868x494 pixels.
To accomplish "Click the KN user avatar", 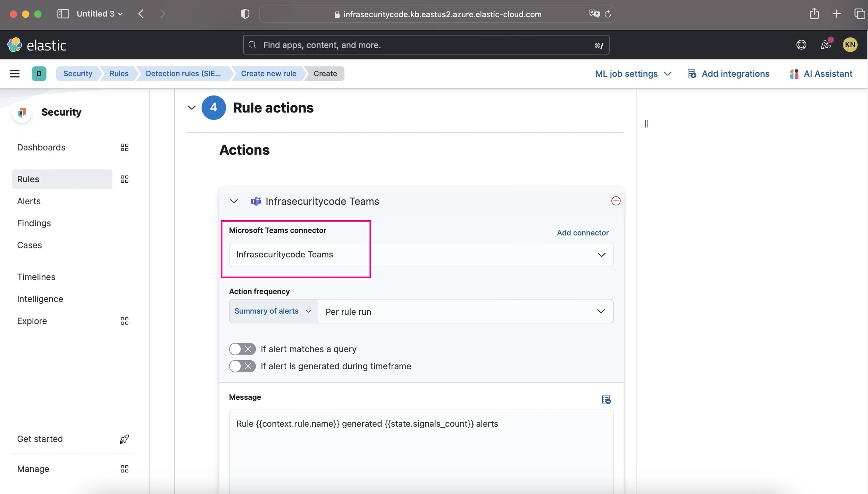I will coord(850,44).
